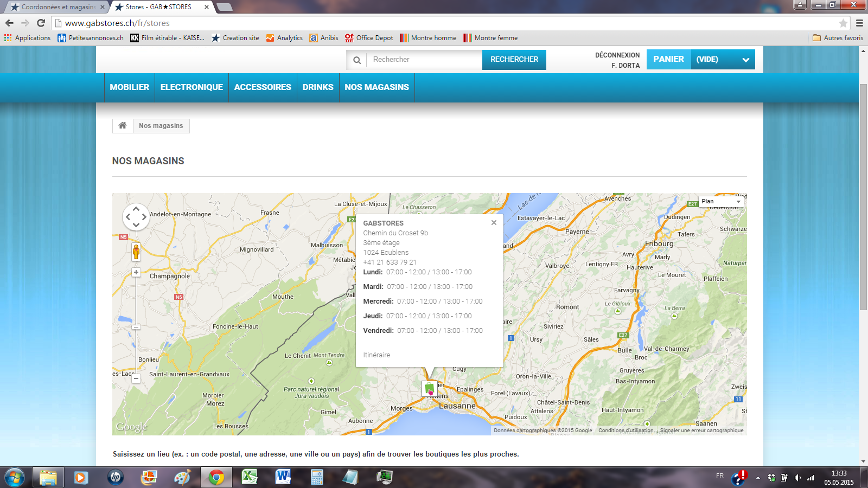868x488 pixels.
Task: Switch to the Coordonnées et magasins tab
Action: click(x=57, y=7)
